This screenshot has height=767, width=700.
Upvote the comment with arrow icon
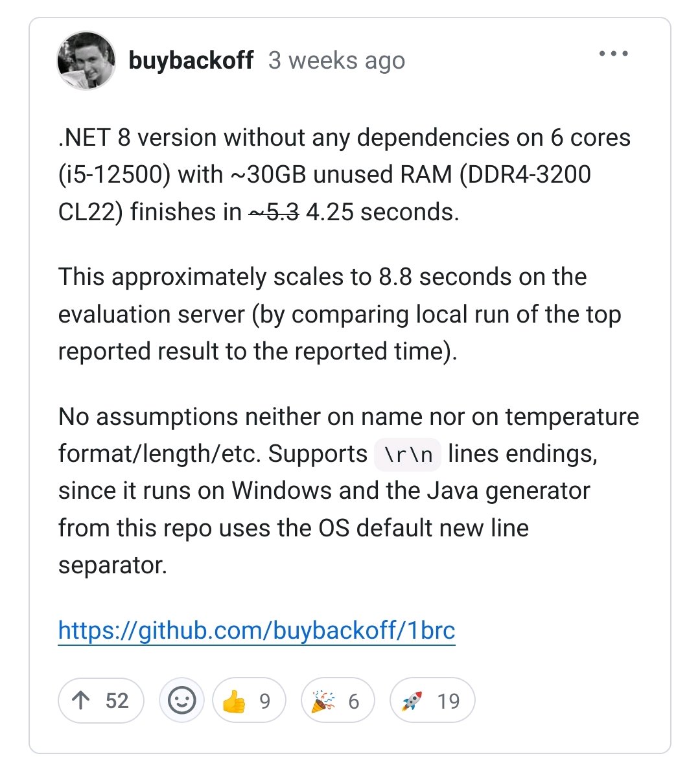tap(101, 700)
